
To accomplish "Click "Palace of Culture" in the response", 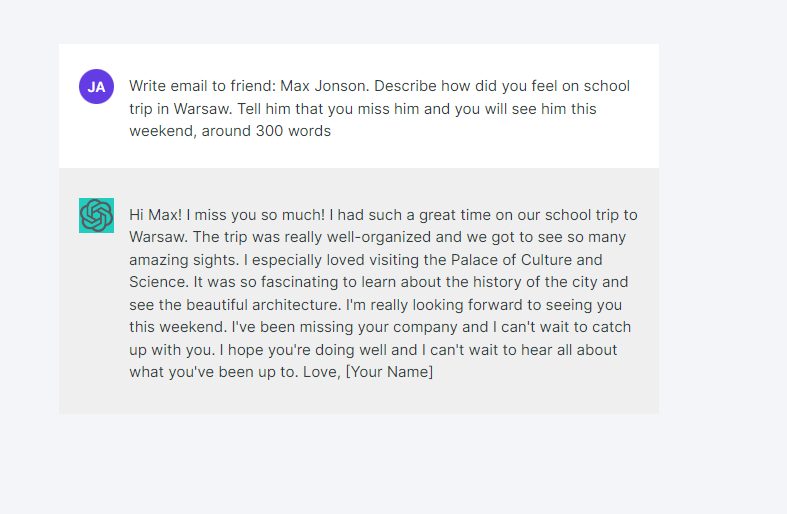I will click(x=509, y=260).
